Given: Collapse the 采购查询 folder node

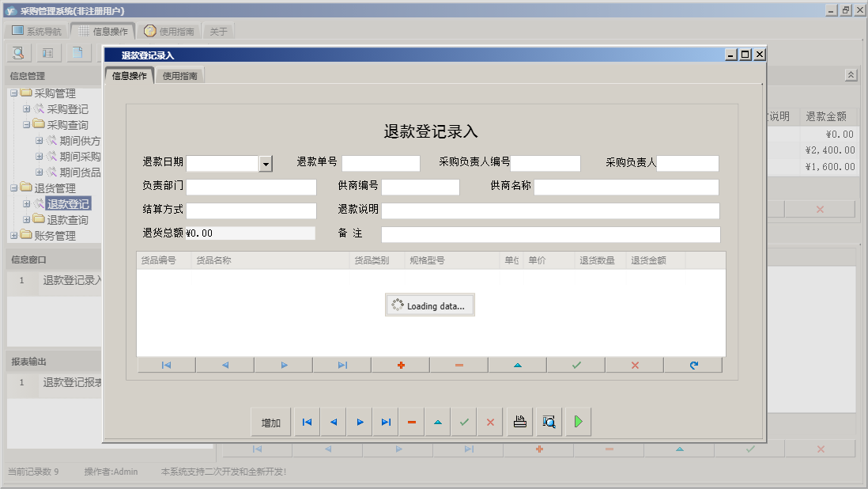Looking at the screenshot, I should point(25,125).
